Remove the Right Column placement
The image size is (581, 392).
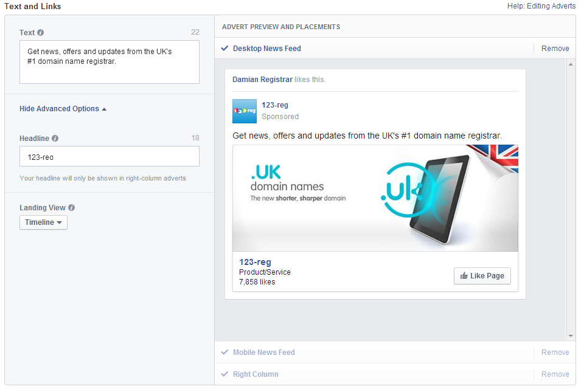tap(555, 374)
